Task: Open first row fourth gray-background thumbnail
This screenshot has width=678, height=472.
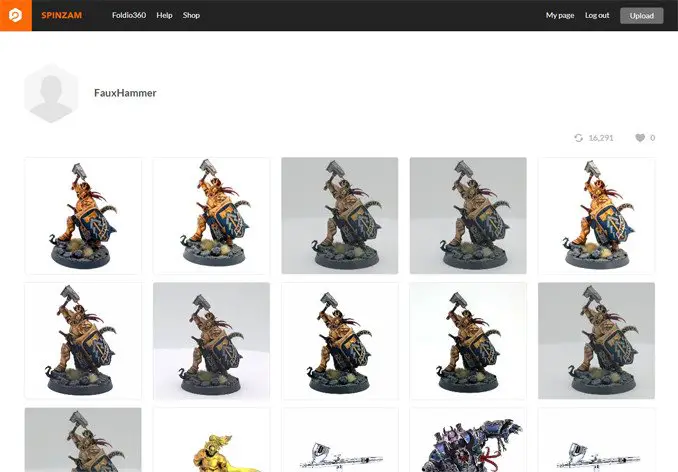Action: click(x=468, y=216)
